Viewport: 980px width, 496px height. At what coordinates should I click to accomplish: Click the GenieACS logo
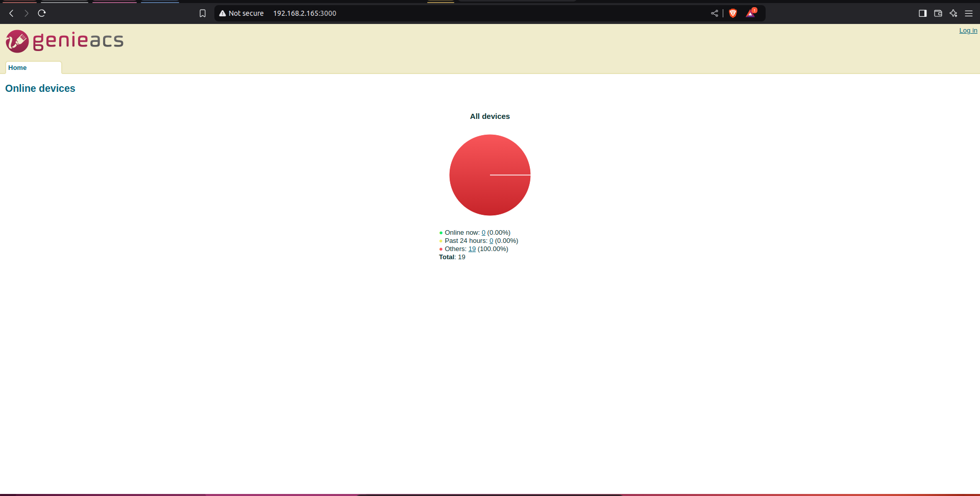click(x=65, y=41)
